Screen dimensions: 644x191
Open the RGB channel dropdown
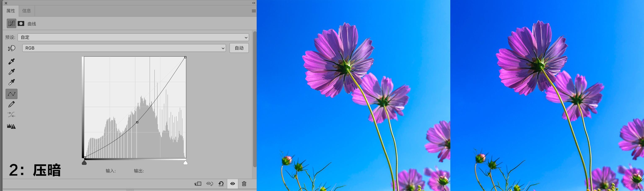(124, 48)
